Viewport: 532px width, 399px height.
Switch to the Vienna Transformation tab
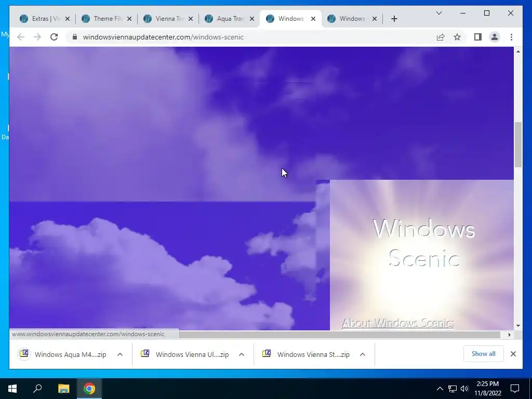pos(168,19)
